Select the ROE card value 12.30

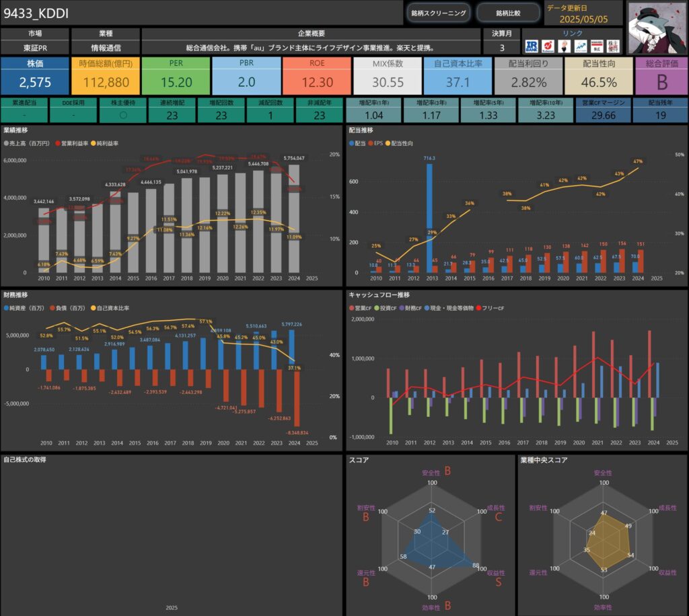[317, 82]
